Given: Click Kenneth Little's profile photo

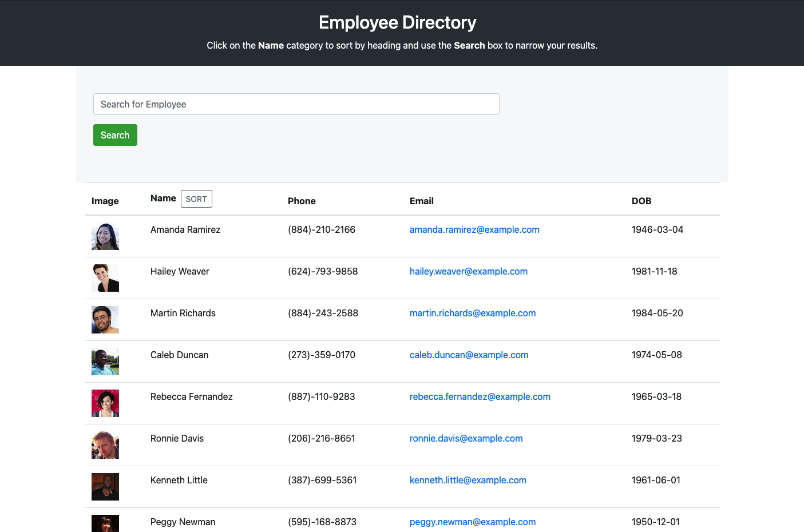Looking at the screenshot, I should (105, 487).
